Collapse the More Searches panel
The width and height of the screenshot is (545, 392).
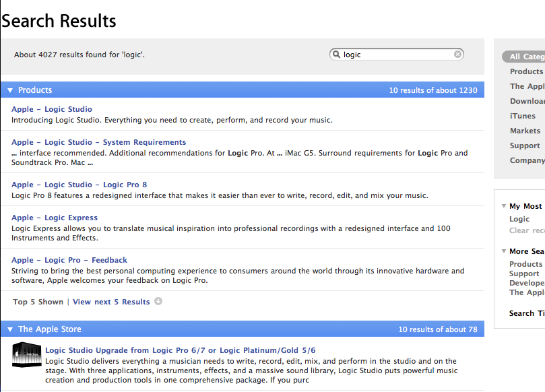[x=504, y=251]
